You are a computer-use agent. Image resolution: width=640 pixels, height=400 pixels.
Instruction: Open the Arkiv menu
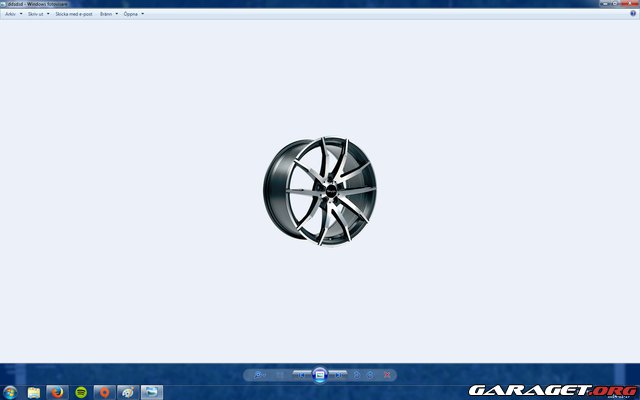pos(11,14)
